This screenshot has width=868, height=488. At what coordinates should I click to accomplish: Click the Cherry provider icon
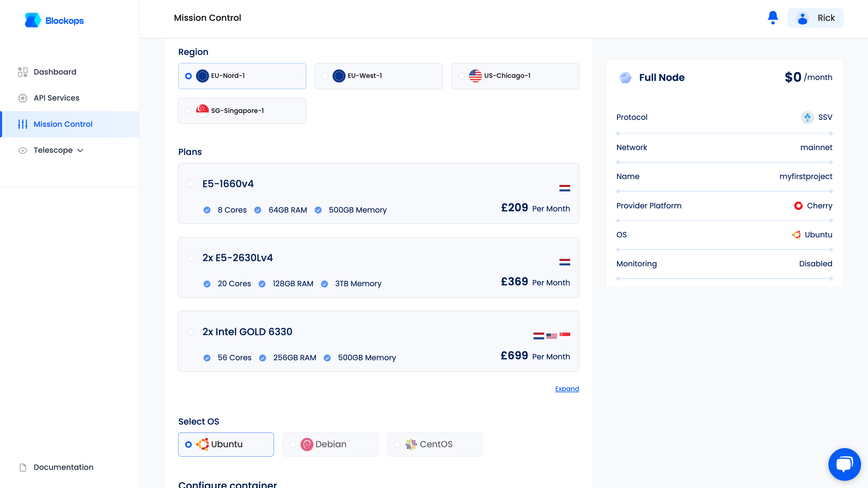coord(798,206)
